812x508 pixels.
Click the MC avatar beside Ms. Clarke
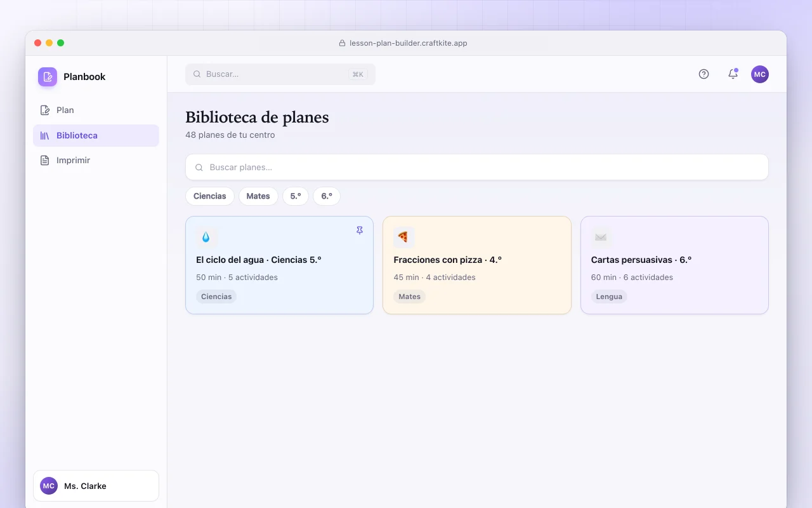49,486
